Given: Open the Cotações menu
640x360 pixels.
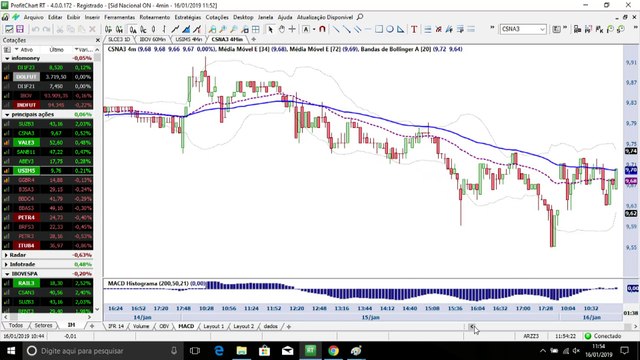Looking at the screenshot, I should (x=217, y=17).
